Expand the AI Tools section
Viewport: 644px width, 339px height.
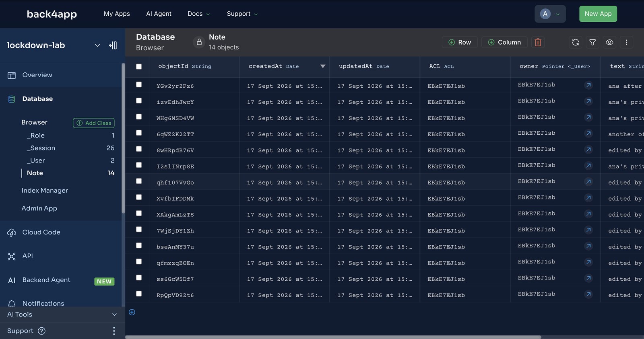click(x=62, y=314)
